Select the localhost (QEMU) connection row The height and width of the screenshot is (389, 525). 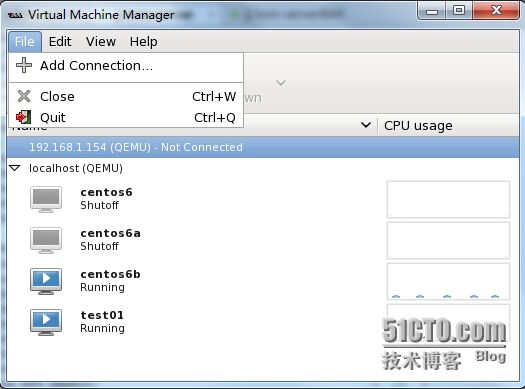[263, 168]
